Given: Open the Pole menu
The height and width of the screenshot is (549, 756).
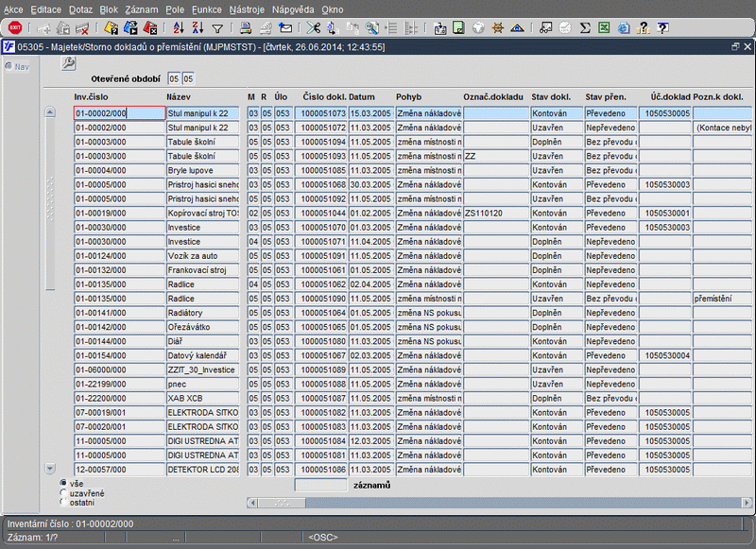Looking at the screenshot, I should coord(175,9).
